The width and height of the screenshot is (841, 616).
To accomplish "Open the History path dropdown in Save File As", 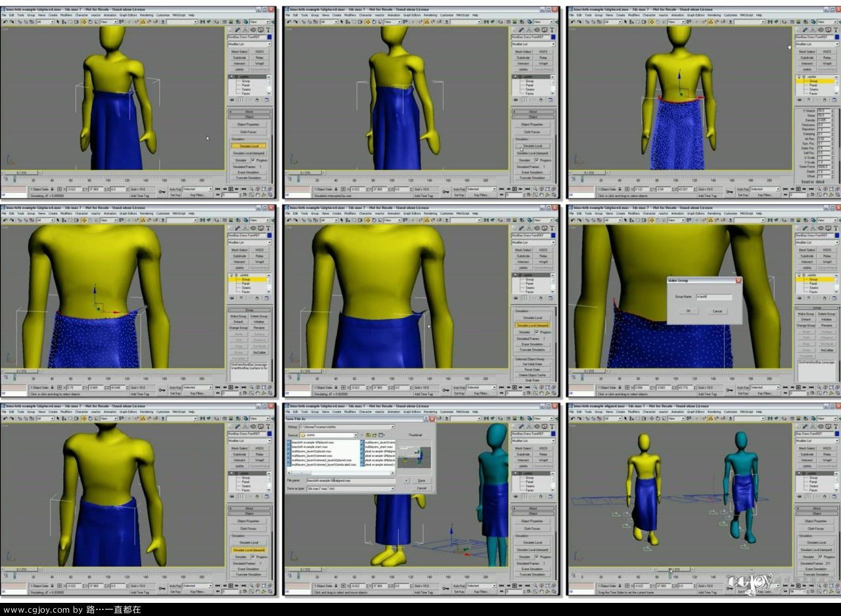I will point(347,427).
